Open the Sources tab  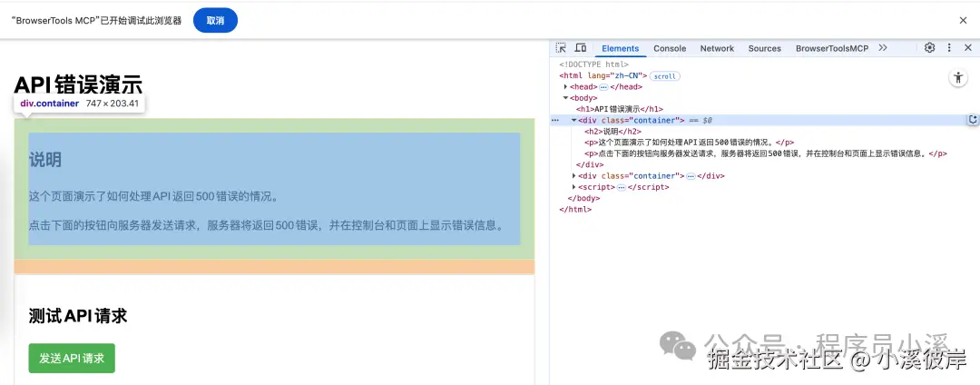(764, 48)
